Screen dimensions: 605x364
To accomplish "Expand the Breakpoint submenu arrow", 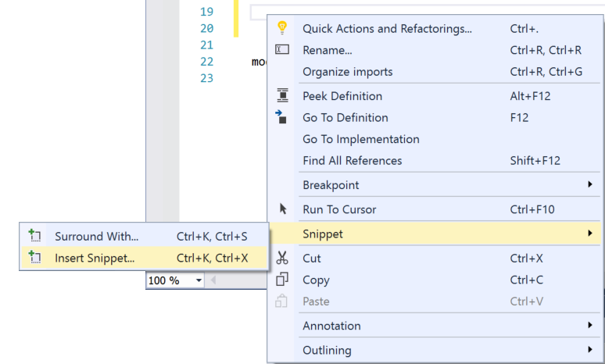I will (x=589, y=185).
